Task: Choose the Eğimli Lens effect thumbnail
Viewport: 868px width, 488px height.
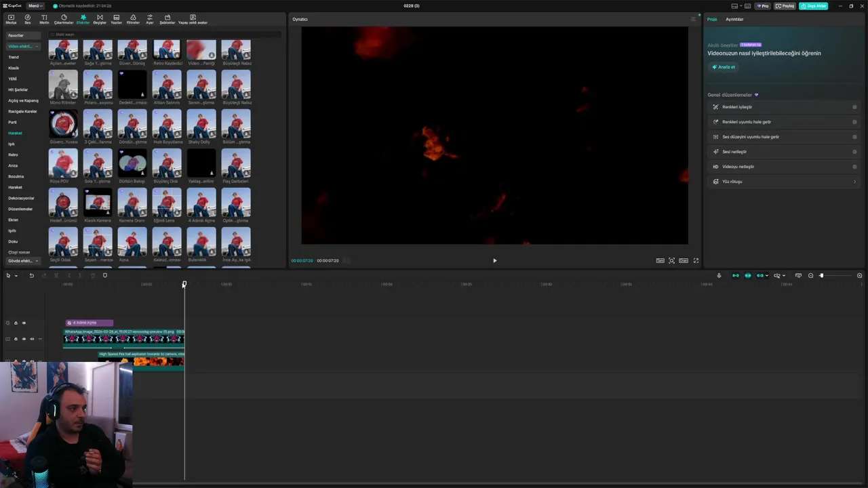Action: click(167, 203)
